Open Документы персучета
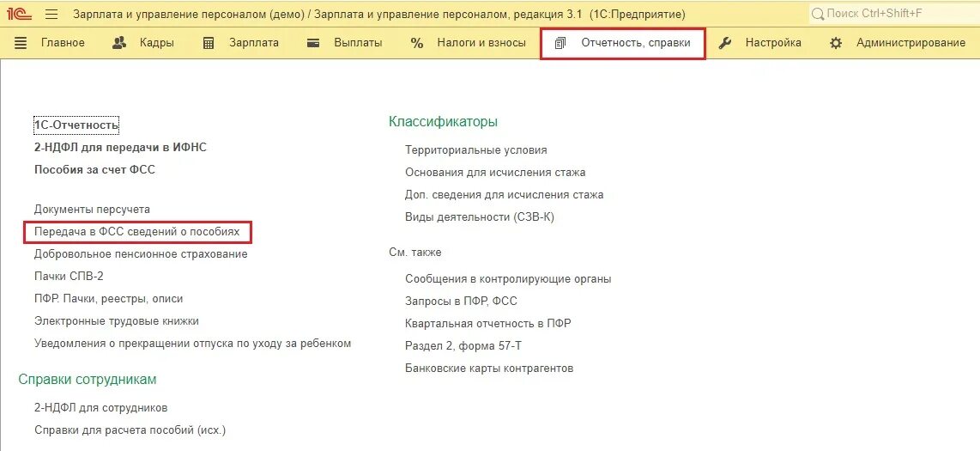This screenshot has height=451, width=980. coord(92,210)
